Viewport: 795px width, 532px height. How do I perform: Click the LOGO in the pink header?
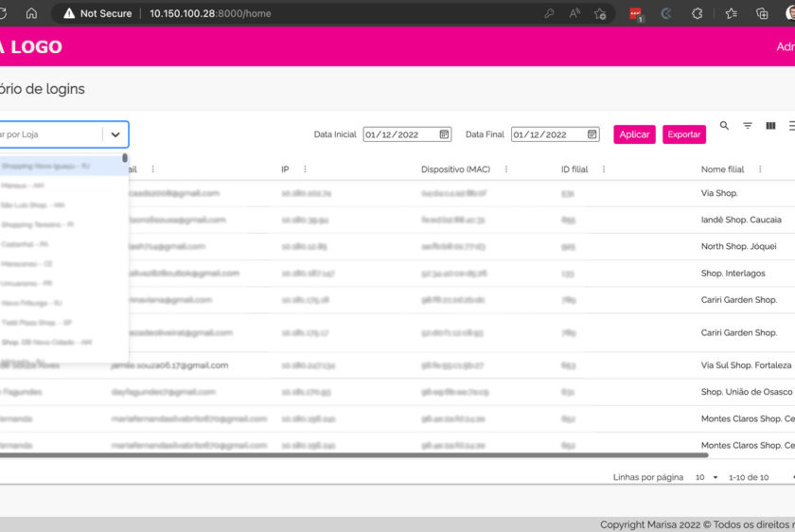click(31, 47)
